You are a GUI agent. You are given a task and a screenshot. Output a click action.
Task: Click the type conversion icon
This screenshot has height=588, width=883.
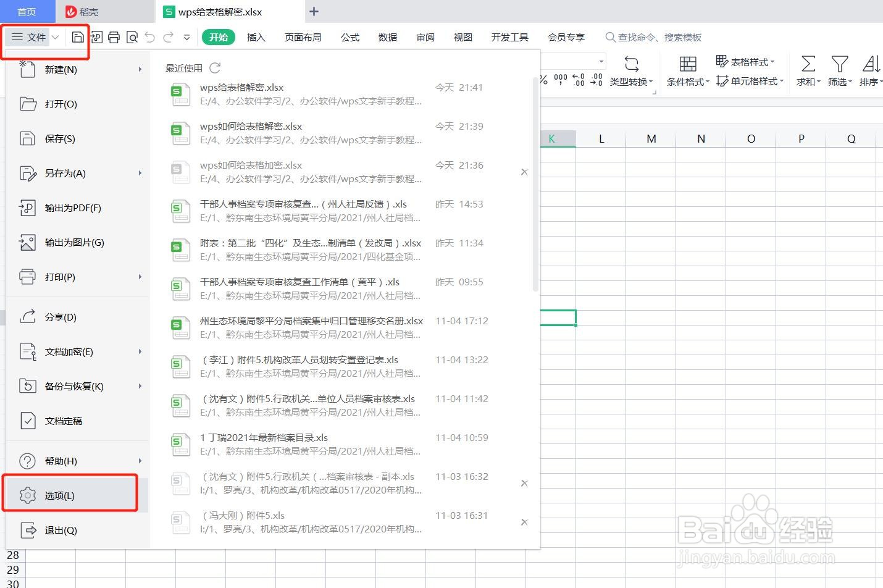[631, 64]
